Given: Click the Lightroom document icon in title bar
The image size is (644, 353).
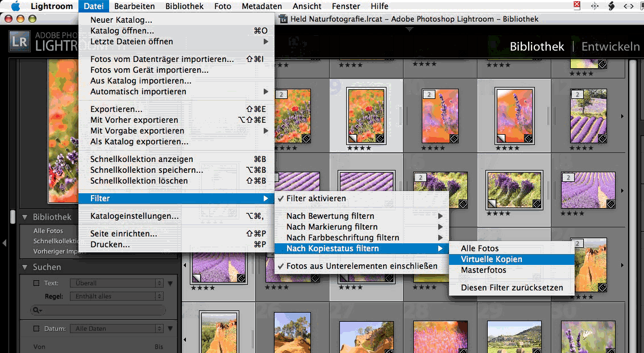Looking at the screenshot, I should (x=283, y=19).
